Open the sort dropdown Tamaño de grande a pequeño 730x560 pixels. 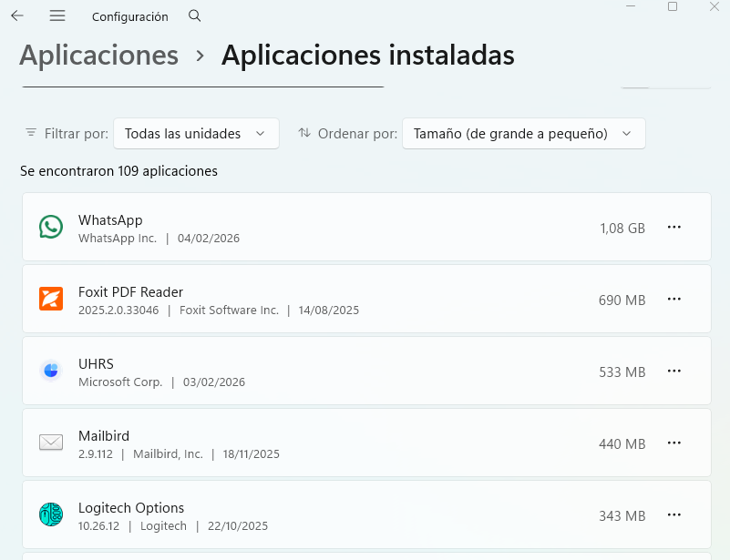(x=523, y=133)
